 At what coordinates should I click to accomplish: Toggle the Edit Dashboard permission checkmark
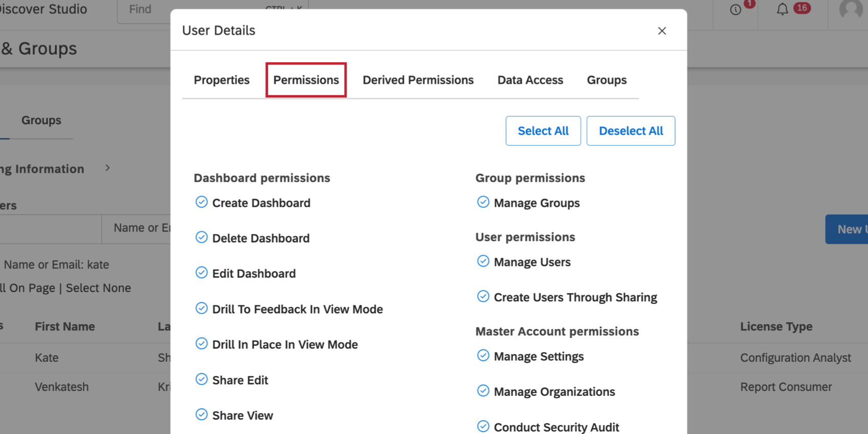click(202, 273)
